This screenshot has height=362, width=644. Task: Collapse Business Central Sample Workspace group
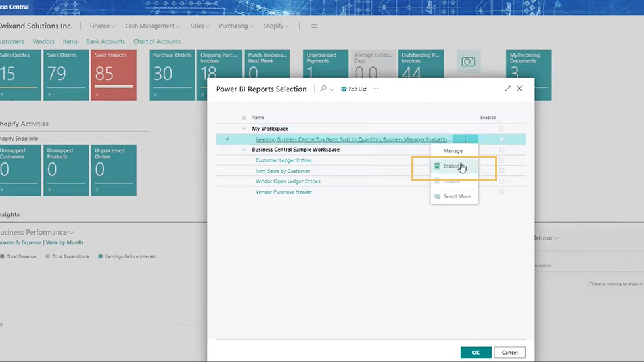[244, 150]
